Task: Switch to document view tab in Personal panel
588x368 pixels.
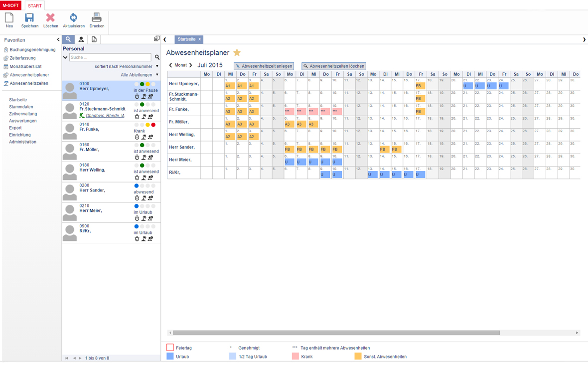Action: click(x=94, y=39)
